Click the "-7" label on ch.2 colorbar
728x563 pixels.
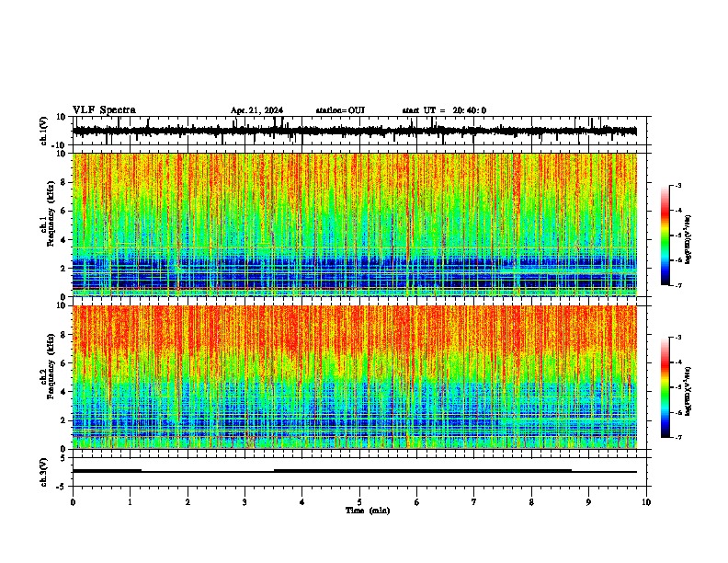pos(678,437)
